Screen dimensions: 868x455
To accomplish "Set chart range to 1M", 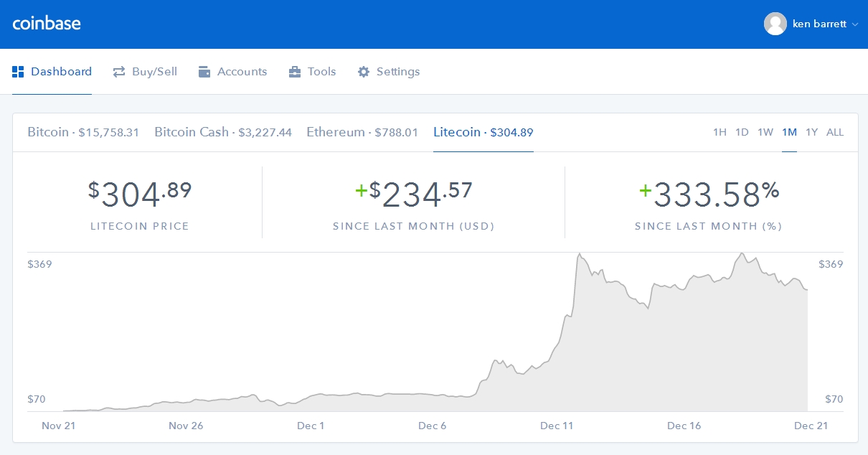I will (x=789, y=132).
